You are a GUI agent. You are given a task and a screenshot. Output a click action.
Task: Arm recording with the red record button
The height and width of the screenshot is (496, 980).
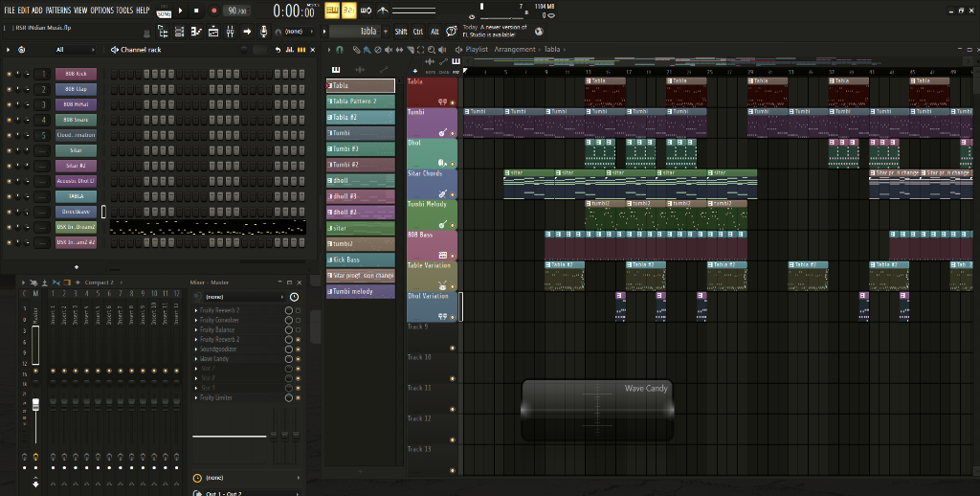click(213, 11)
